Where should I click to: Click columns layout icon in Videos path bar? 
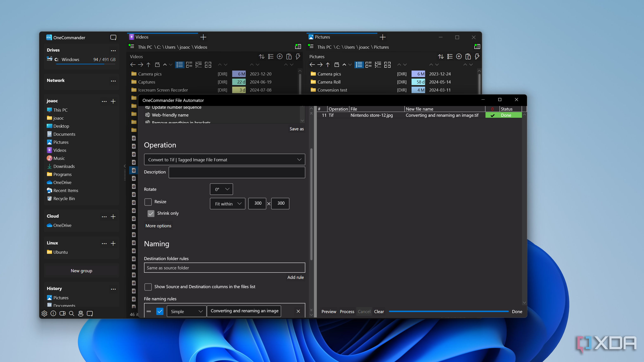298,46
